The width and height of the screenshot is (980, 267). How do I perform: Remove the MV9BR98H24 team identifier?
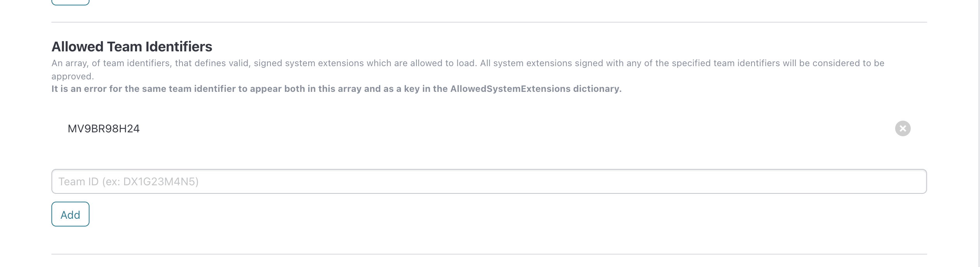903,128
